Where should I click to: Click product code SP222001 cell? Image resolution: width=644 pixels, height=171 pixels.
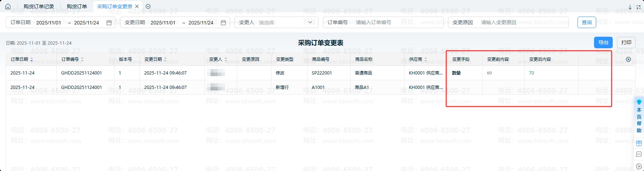322,73
